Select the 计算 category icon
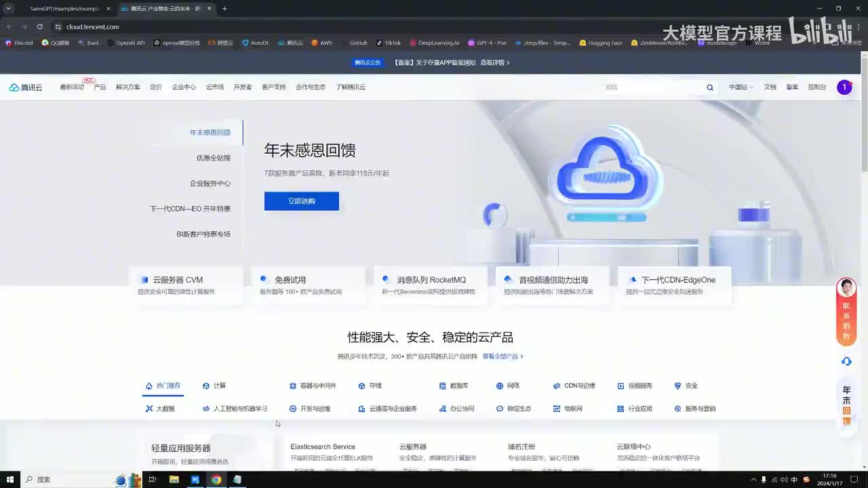The width and height of the screenshot is (868, 488). point(206,386)
